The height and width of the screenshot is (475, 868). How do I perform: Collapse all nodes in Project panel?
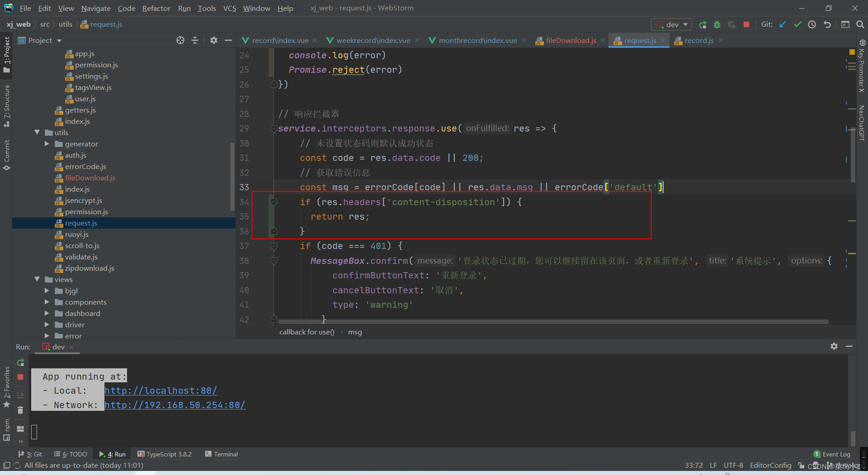tap(195, 40)
